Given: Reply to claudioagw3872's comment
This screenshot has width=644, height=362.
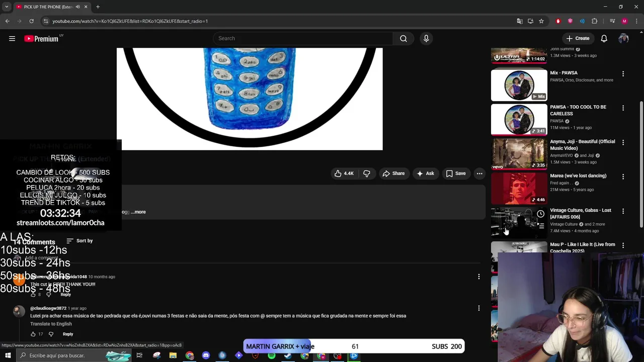Looking at the screenshot, I should coord(68,334).
